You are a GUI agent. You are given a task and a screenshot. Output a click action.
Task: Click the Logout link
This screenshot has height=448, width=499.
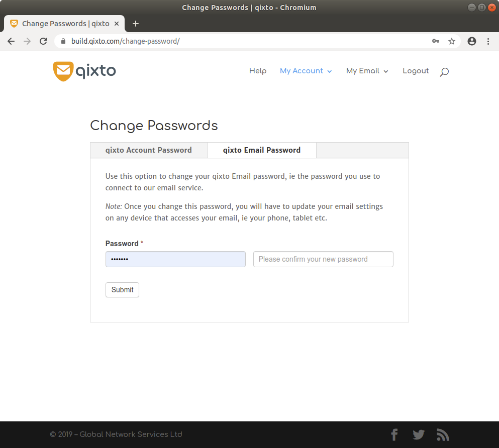click(x=416, y=71)
